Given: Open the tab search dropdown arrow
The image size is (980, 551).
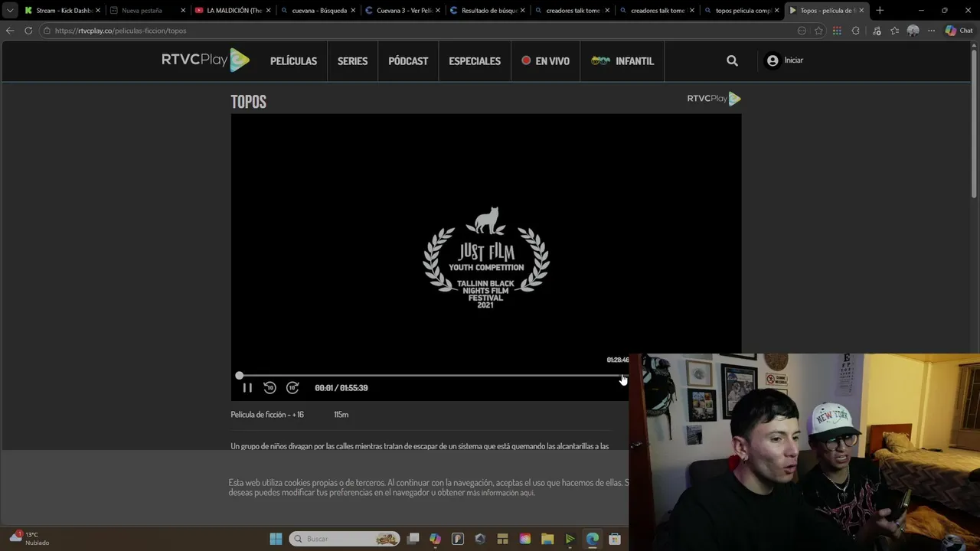Looking at the screenshot, I should pos(9,11).
